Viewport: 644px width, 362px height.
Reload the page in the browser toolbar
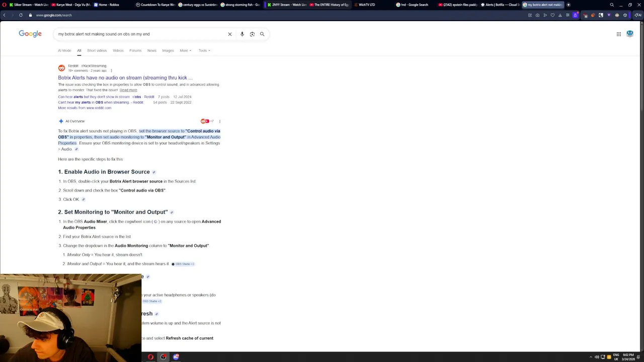(21, 15)
